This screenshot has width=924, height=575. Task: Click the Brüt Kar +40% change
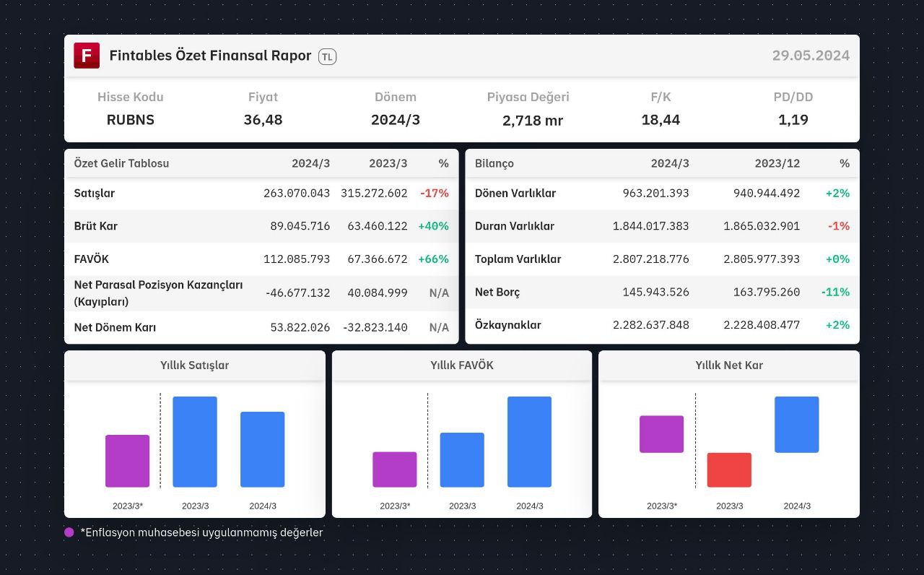[x=433, y=226]
